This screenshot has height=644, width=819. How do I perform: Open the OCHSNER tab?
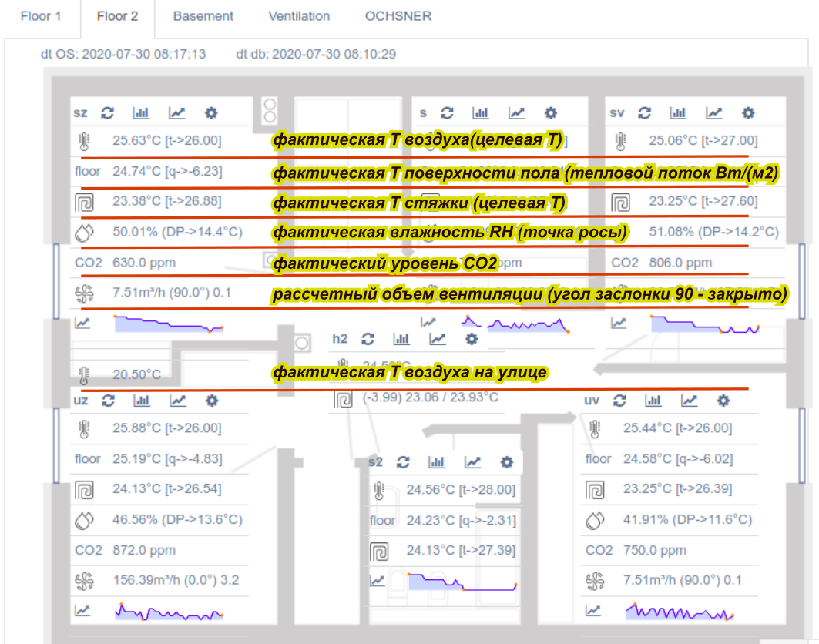pos(398,15)
